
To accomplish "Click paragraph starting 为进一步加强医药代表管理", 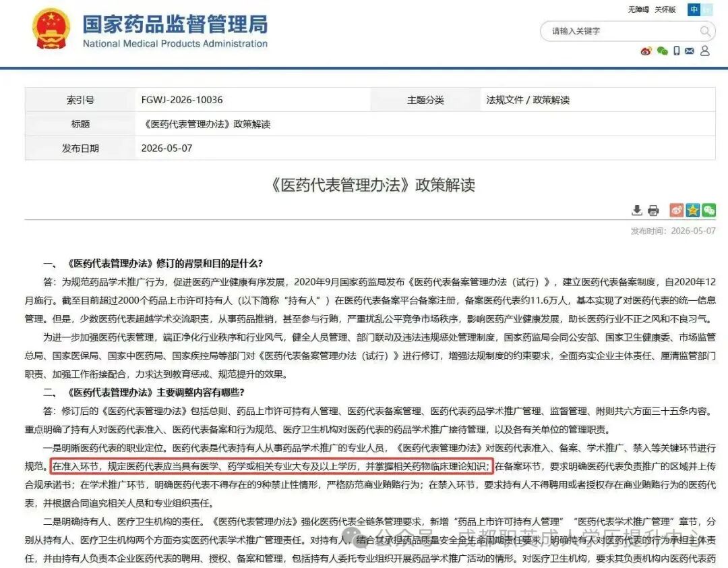I will (x=370, y=356).
